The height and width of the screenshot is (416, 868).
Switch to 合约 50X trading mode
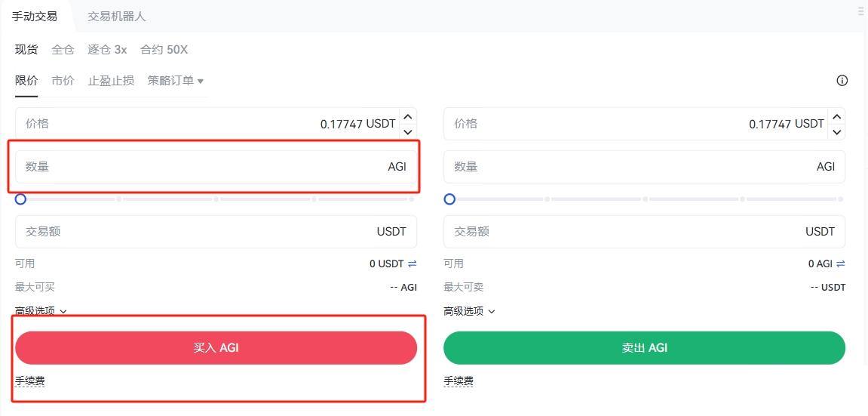[164, 50]
